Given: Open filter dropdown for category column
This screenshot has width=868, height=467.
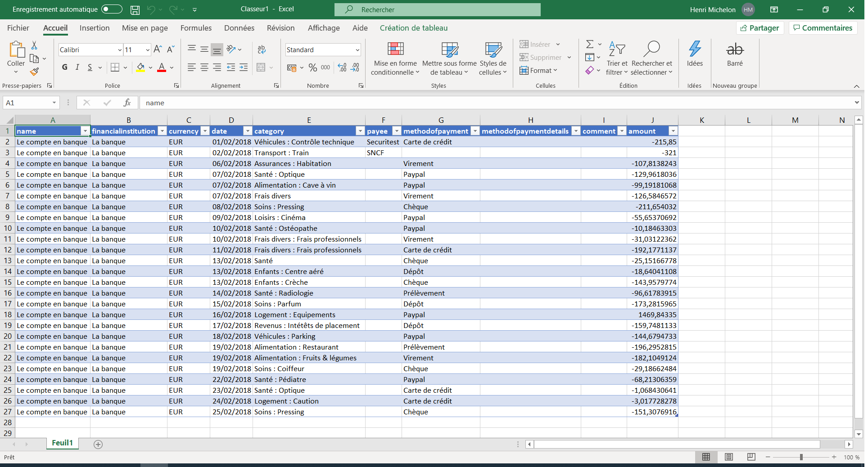Looking at the screenshot, I should [360, 131].
